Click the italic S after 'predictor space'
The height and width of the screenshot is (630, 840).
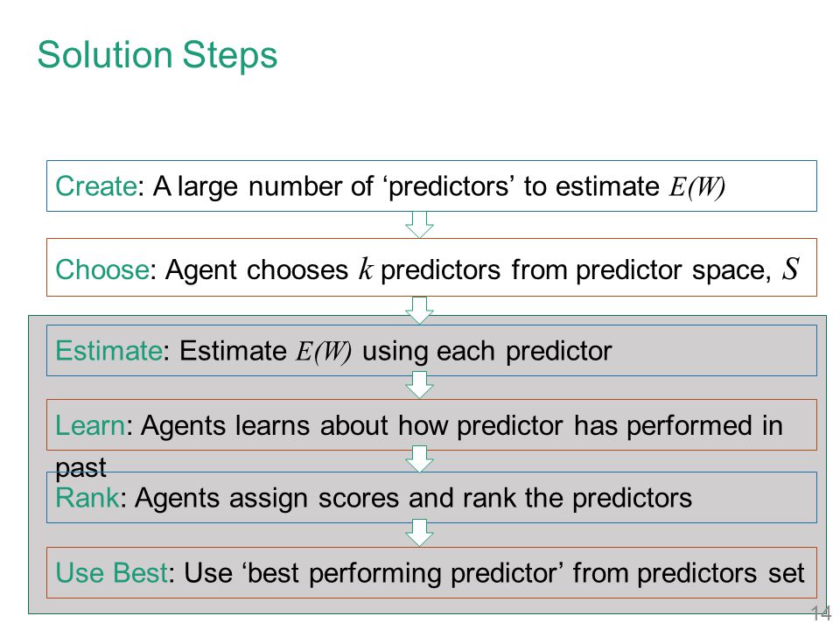click(791, 269)
